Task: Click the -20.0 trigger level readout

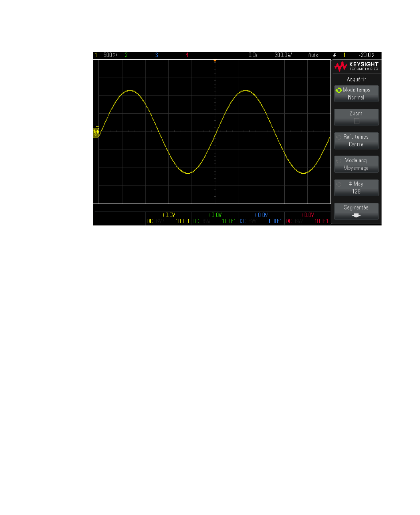Action: tap(367, 55)
